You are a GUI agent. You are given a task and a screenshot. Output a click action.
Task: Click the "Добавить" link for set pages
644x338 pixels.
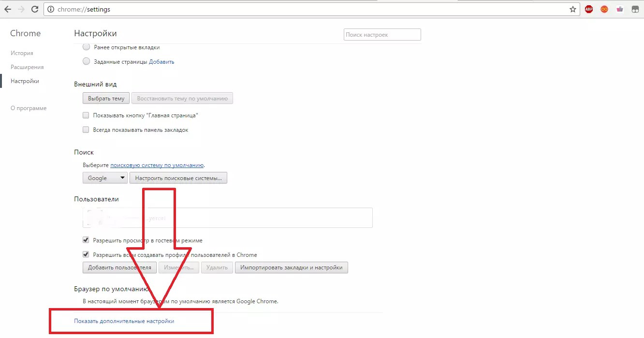click(161, 62)
